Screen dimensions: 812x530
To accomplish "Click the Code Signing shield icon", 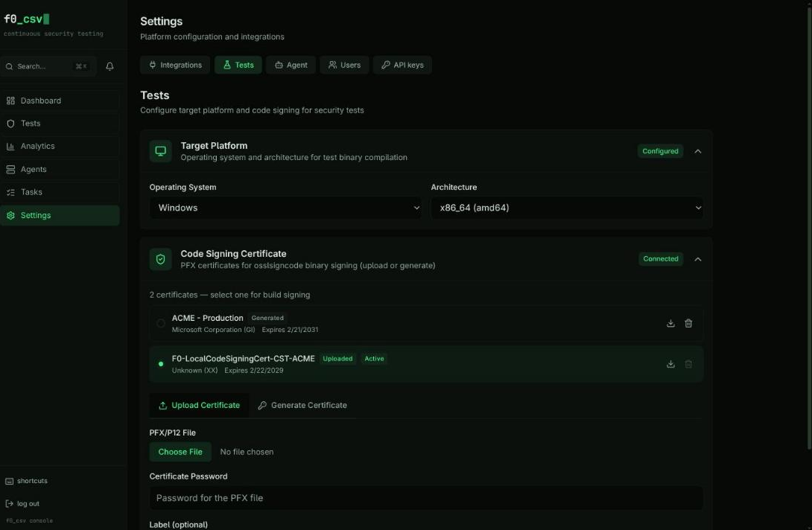I will coord(160,259).
